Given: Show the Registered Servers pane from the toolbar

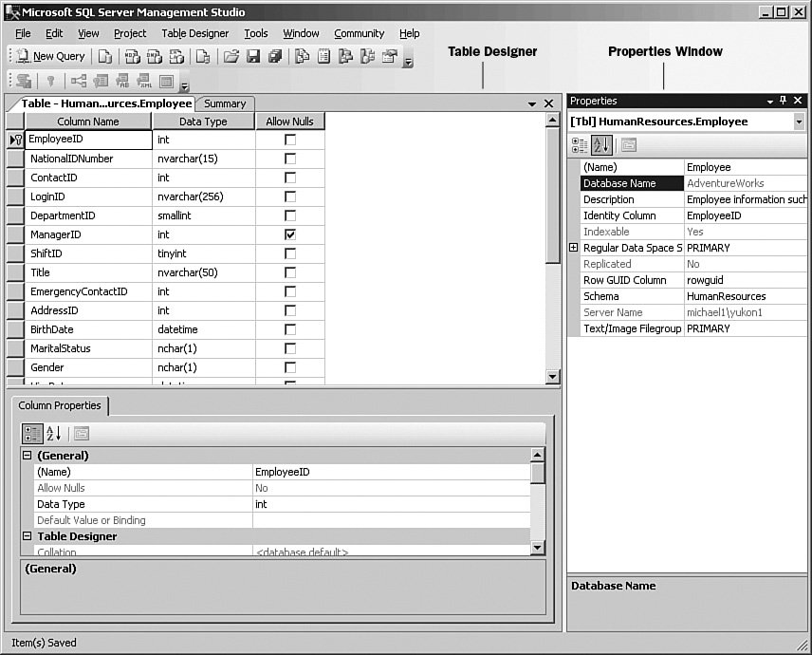Looking at the screenshot, I should coord(302,56).
